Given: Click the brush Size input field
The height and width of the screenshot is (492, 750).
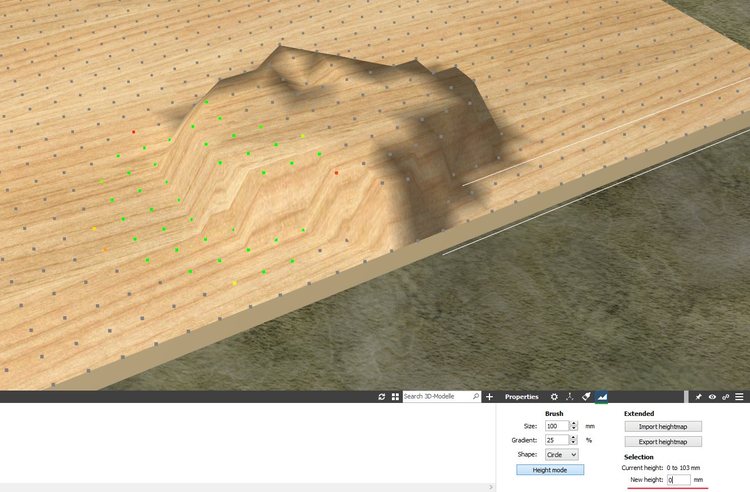Looking at the screenshot, I should pyautogui.click(x=557, y=426).
